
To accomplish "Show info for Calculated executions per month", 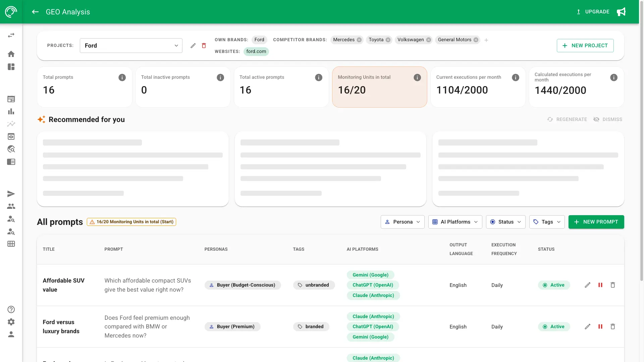I will (x=614, y=77).
